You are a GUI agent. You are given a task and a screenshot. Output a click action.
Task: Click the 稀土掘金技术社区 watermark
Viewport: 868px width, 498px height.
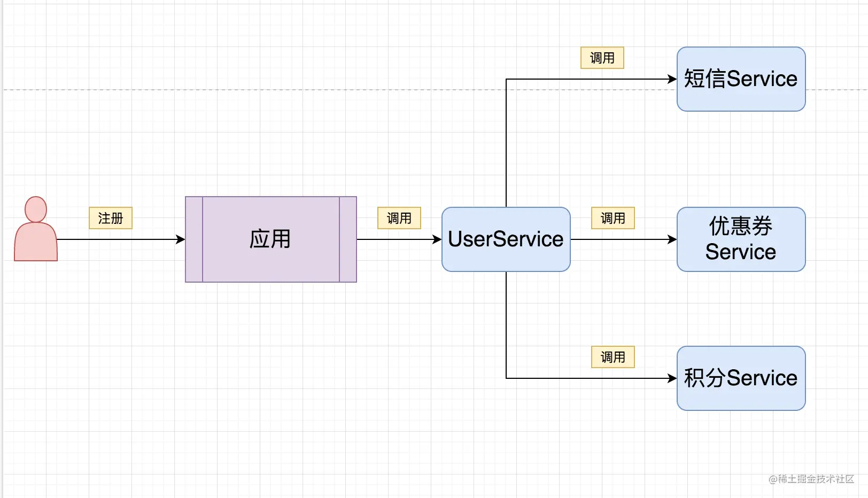coord(811,479)
